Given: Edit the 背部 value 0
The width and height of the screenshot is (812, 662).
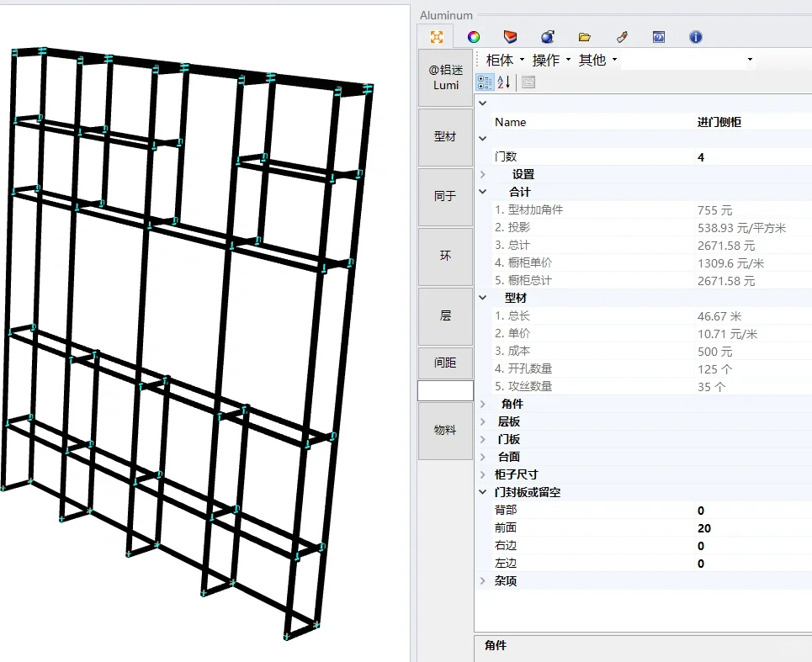Looking at the screenshot, I should [753, 511].
